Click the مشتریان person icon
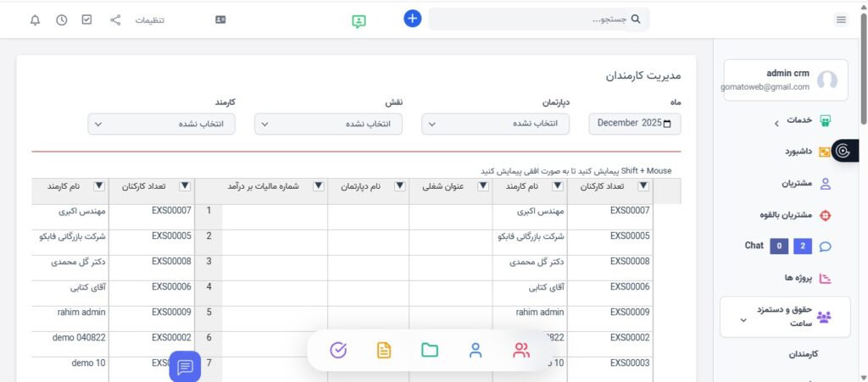Image resolution: width=868 pixels, height=382 pixels. click(x=825, y=184)
